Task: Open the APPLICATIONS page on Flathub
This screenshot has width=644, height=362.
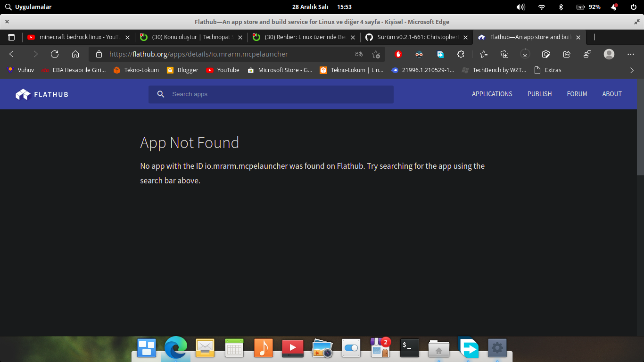Action: coord(492,94)
